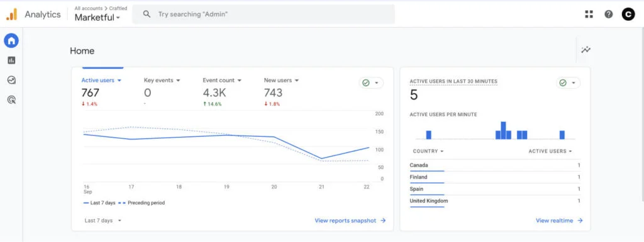This screenshot has height=242, width=644.
Task: Open the Help question mark icon
Action: tap(609, 14)
